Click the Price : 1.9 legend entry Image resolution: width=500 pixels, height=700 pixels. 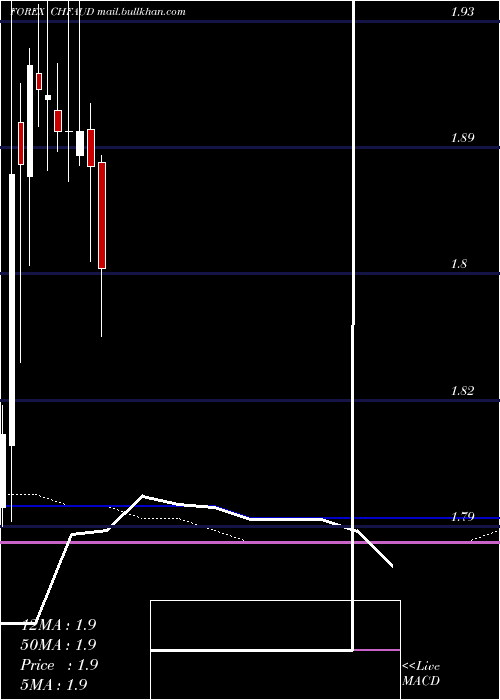click(59, 665)
